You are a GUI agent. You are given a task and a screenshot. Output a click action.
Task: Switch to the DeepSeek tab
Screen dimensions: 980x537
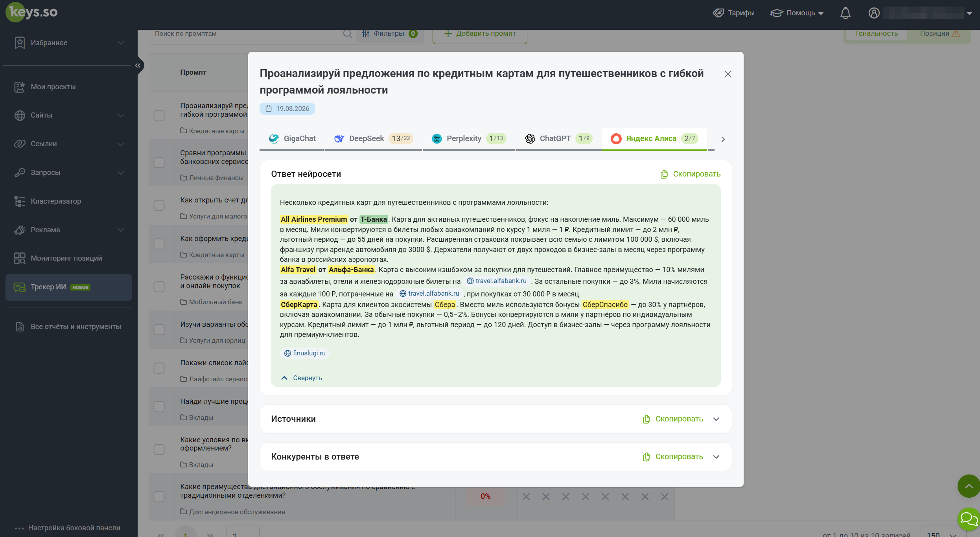pos(374,139)
